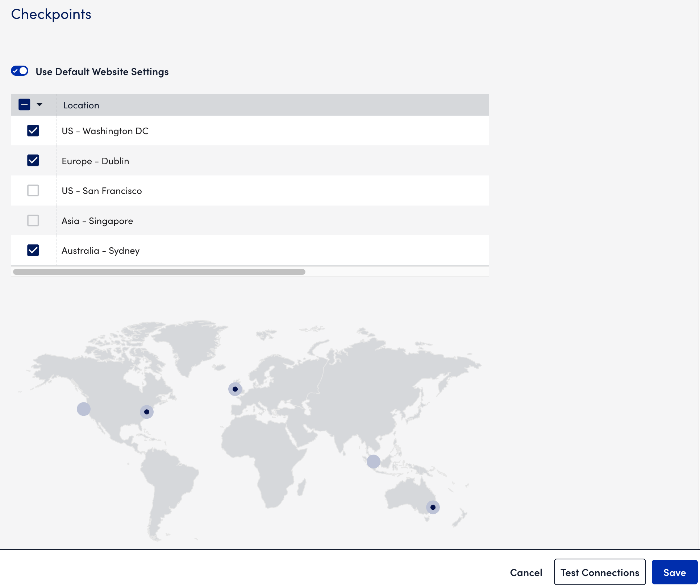The image size is (700, 588).
Task: Select US - San Francisco row text
Action: (x=102, y=191)
